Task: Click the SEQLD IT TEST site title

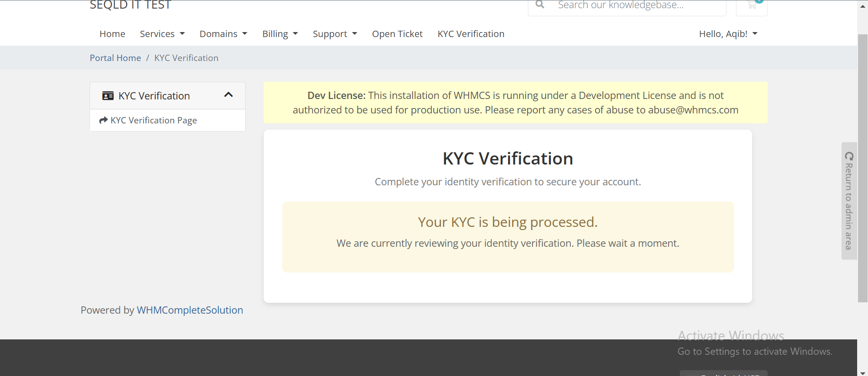Action: coord(130,5)
